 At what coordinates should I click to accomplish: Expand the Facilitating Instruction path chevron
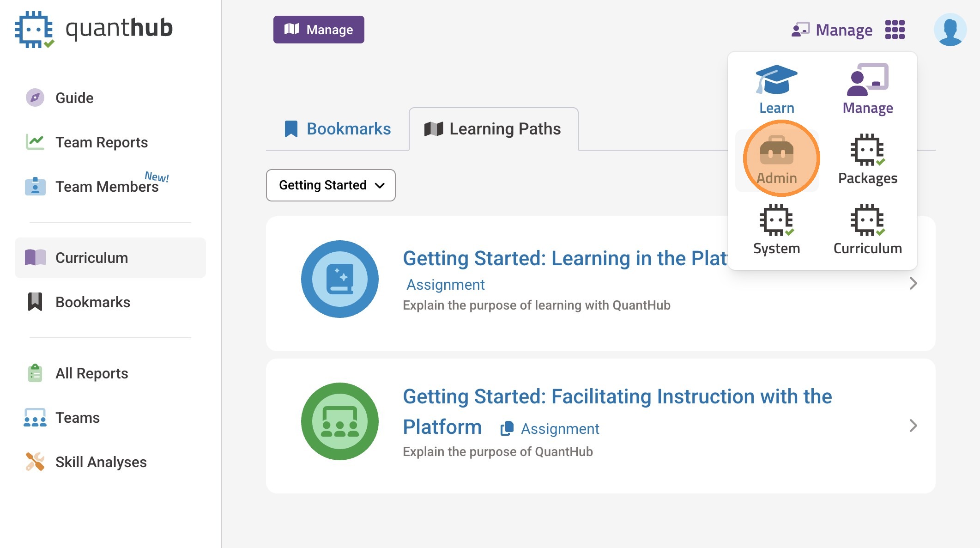click(913, 426)
